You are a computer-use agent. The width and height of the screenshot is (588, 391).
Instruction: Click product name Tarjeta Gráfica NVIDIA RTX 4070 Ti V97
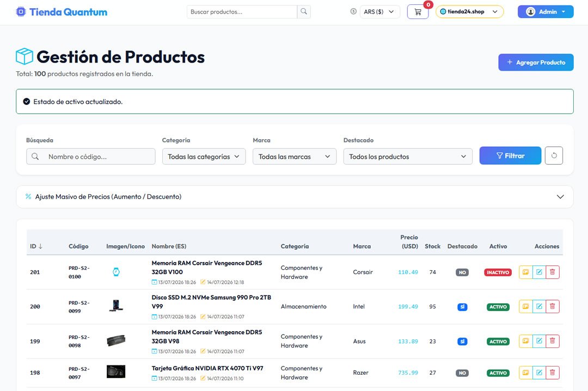coord(207,368)
